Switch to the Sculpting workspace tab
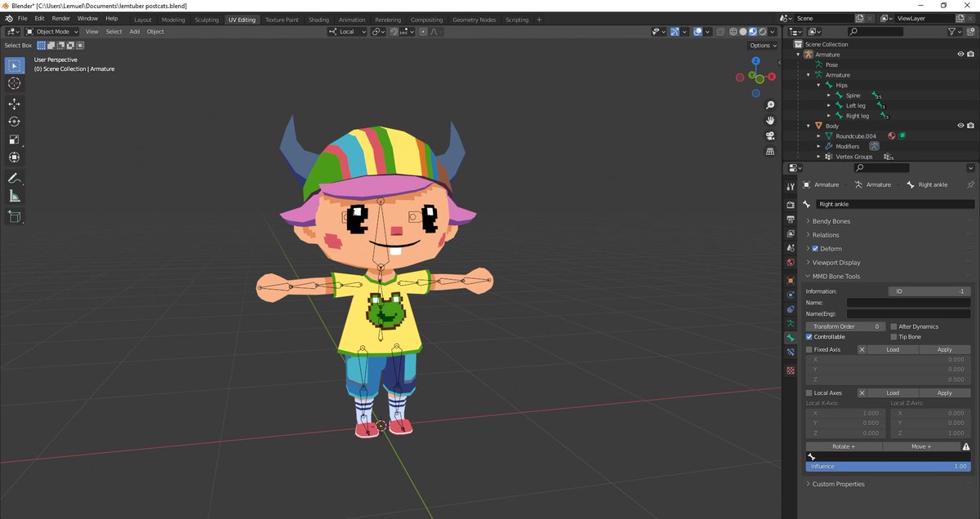Image resolution: width=980 pixels, height=519 pixels. coord(207,20)
